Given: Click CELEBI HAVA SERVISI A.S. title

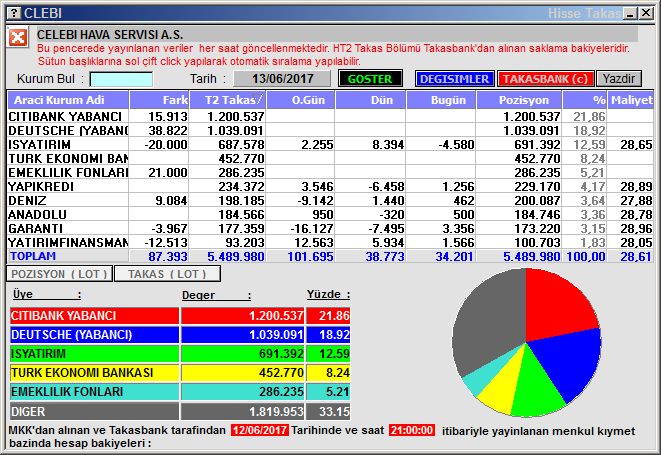Looking at the screenshot, I should tap(110, 34).
